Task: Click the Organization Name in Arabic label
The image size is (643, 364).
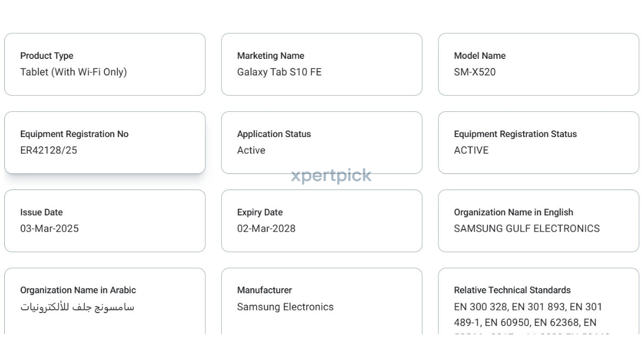Action: coord(78,290)
